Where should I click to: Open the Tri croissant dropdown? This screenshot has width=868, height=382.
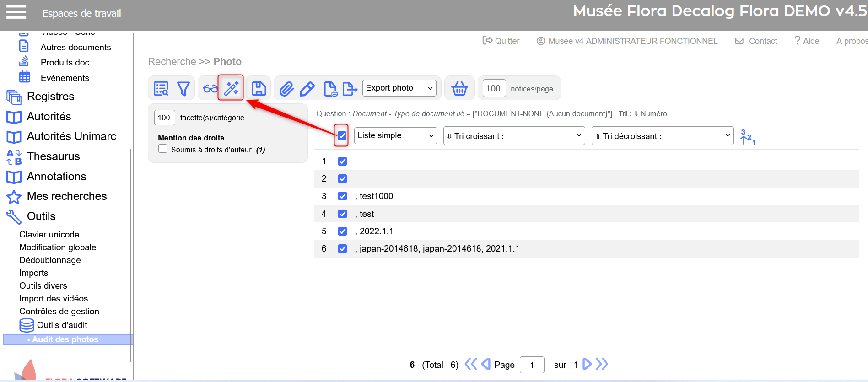pos(514,136)
